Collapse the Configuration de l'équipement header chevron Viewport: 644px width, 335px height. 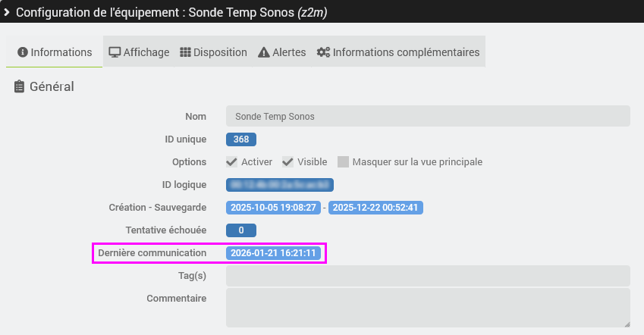[7, 13]
